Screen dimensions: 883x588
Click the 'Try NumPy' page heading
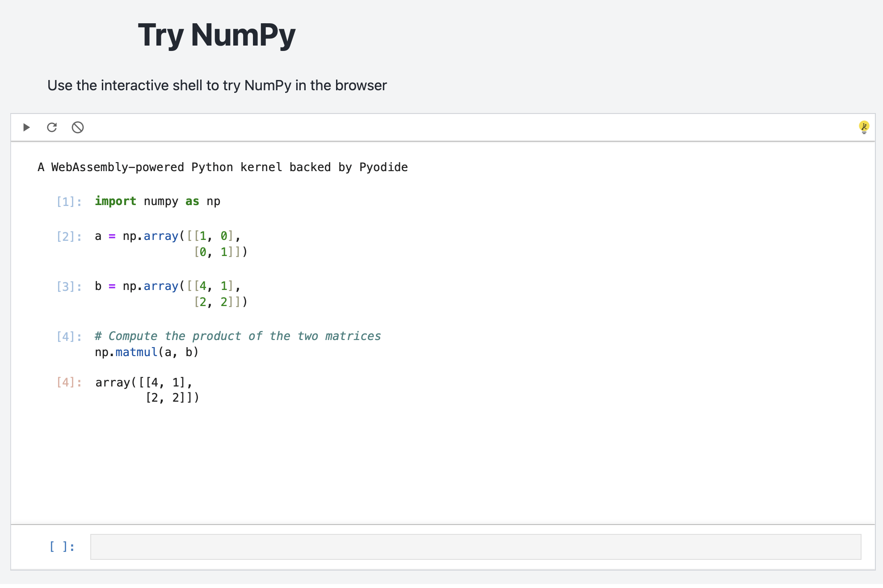[216, 35]
